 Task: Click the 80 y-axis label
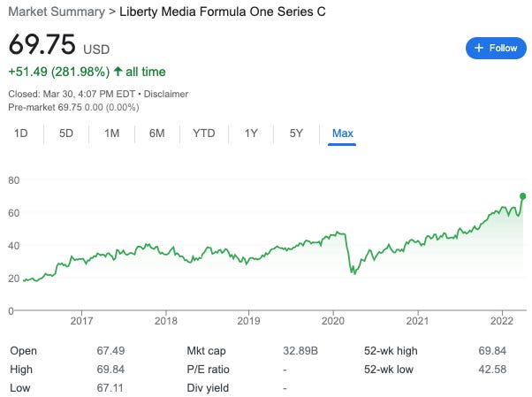click(14, 180)
